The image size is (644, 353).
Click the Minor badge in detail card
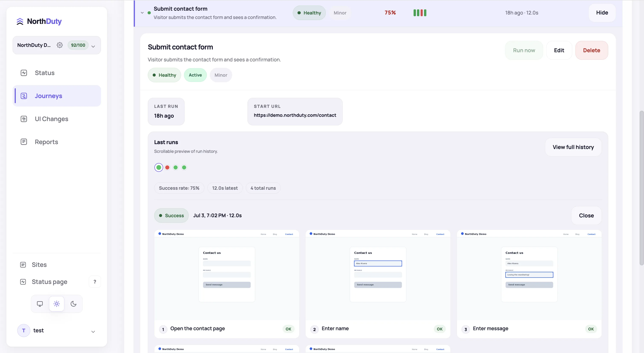pyautogui.click(x=221, y=75)
